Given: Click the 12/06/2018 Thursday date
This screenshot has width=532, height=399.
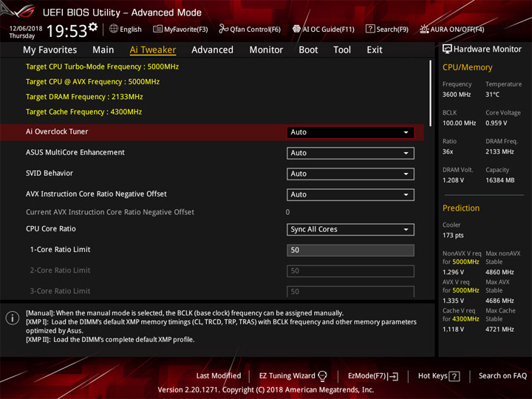Looking at the screenshot, I should tap(26, 32).
